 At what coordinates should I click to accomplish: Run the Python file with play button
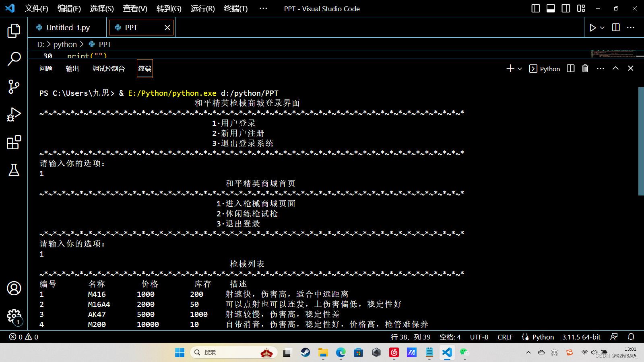pos(592,28)
